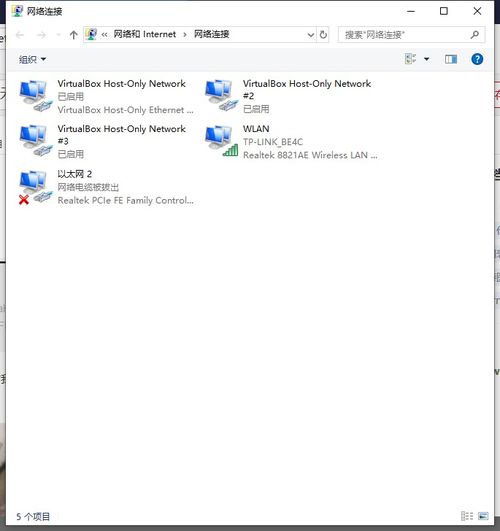This screenshot has width=500, height=531.
Task: Click the Forward navigation arrow
Action: pyautogui.click(x=41, y=35)
